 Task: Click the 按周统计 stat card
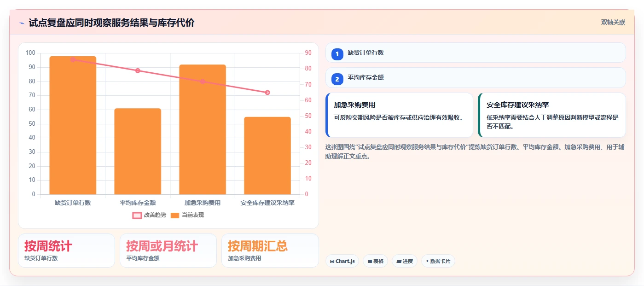(66, 251)
